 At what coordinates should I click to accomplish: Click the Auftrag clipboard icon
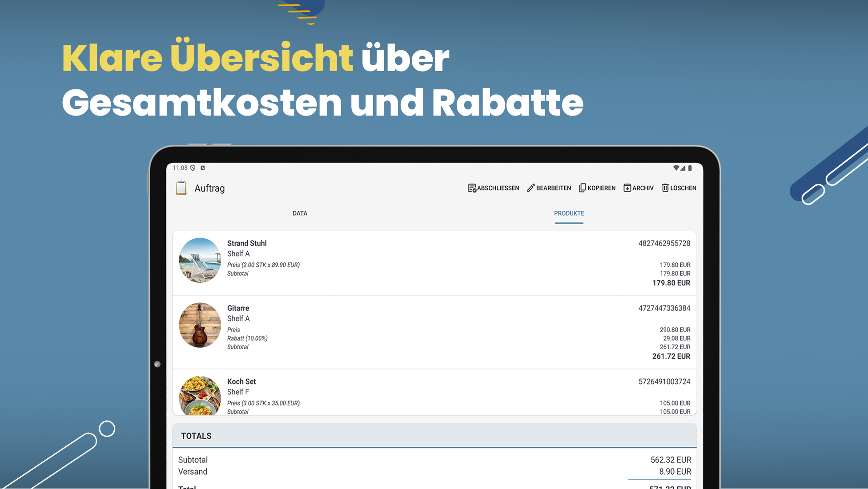[x=181, y=188]
